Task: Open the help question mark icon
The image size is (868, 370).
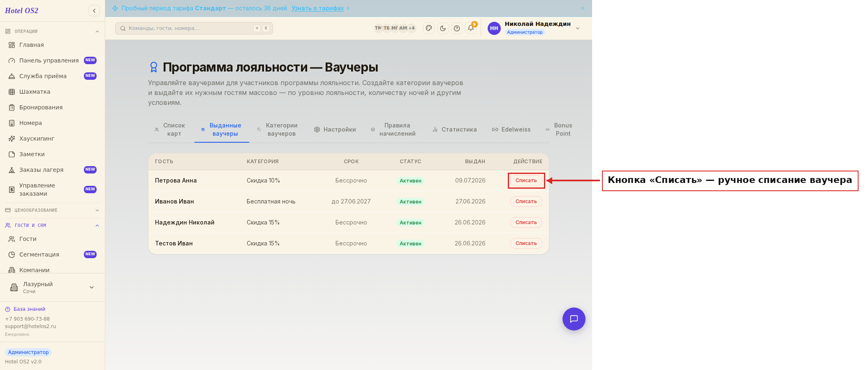Action: (x=457, y=28)
